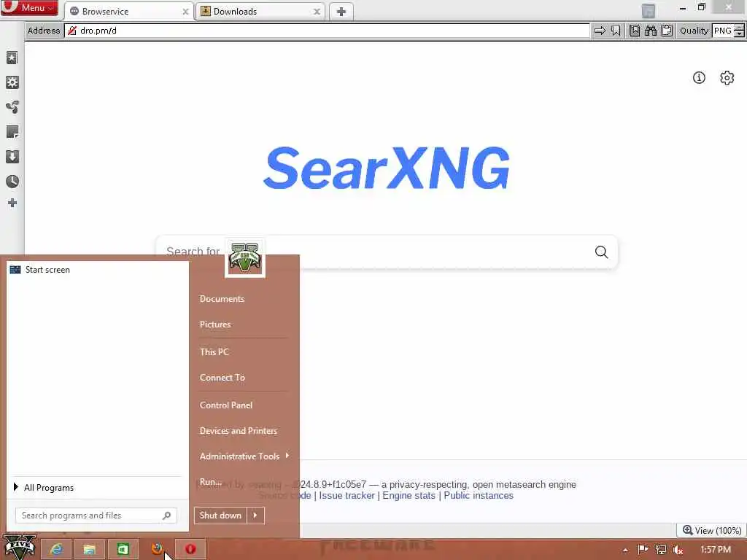Open Firefox from the taskbar
The width and height of the screenshot is (747, 560).
click(x=157, y=550)
